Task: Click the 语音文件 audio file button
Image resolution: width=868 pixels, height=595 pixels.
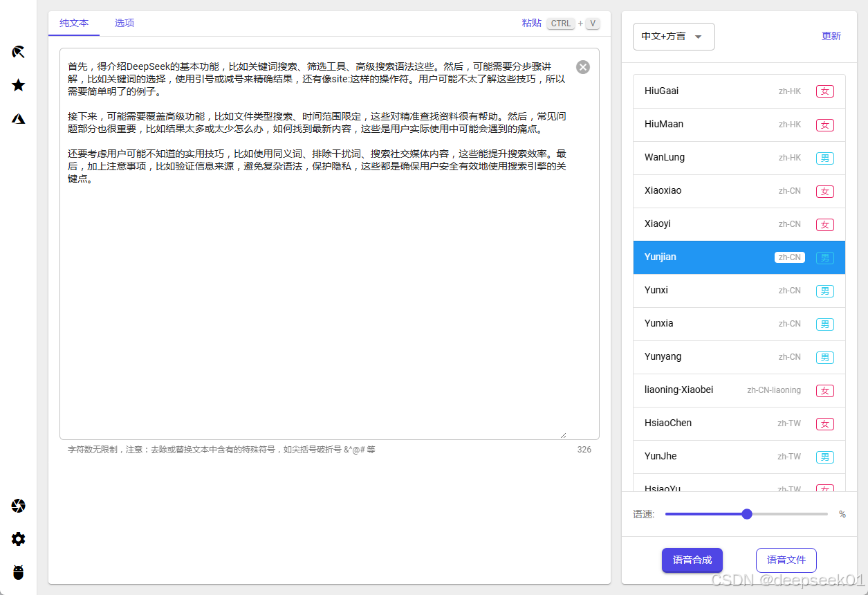Action: pyautogui.click(x=786, y=560)
